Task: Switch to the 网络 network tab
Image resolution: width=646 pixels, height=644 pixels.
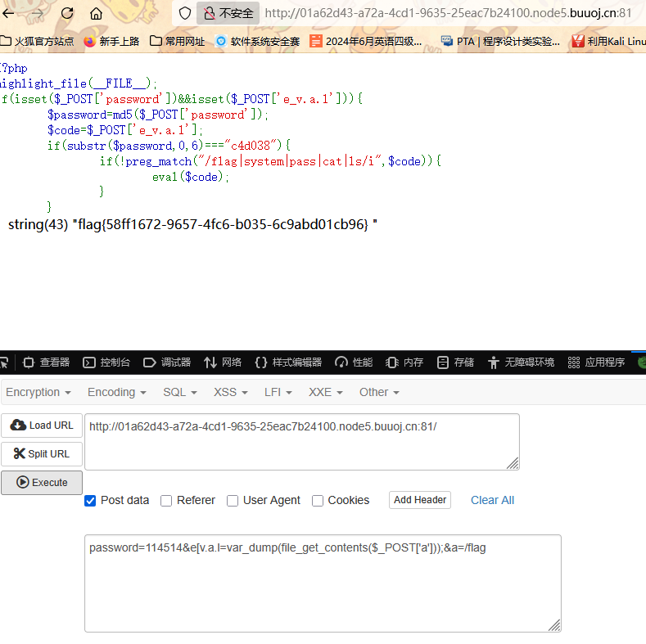Action: pos(223,362)
